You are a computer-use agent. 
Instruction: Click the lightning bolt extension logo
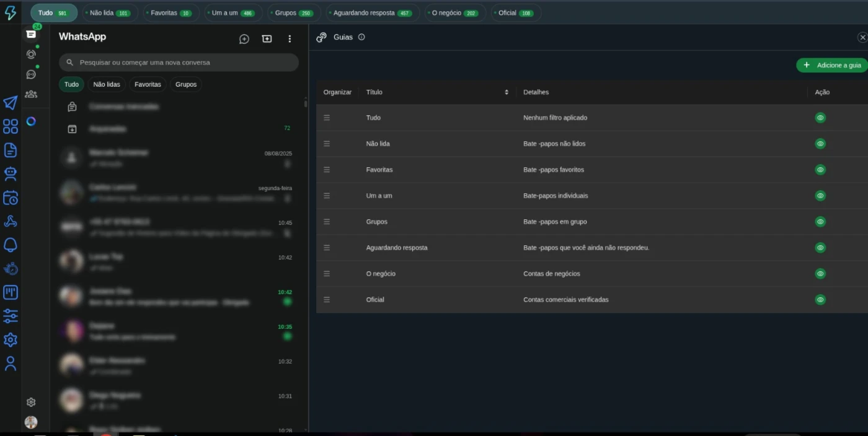pyautogui.click(x=11, y=13)
